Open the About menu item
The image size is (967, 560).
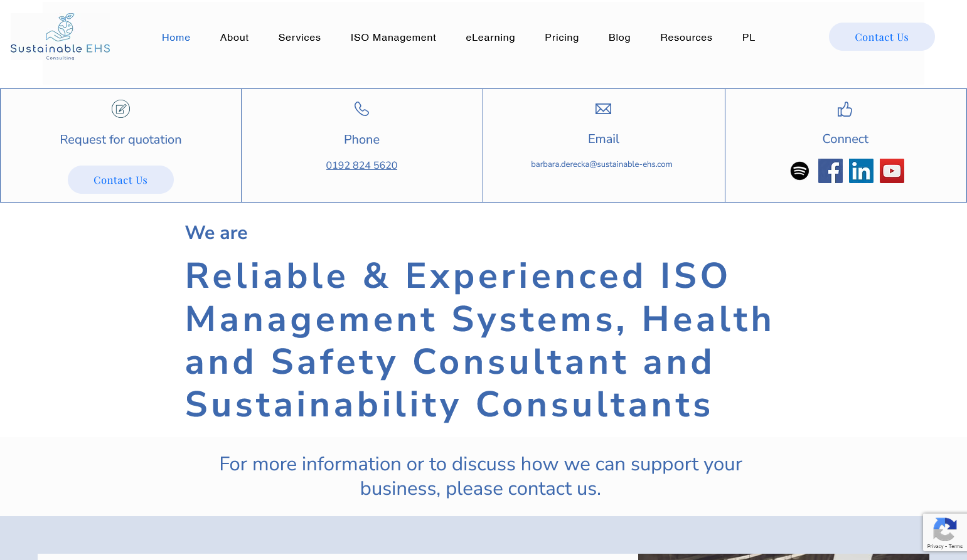pos(234,38)
